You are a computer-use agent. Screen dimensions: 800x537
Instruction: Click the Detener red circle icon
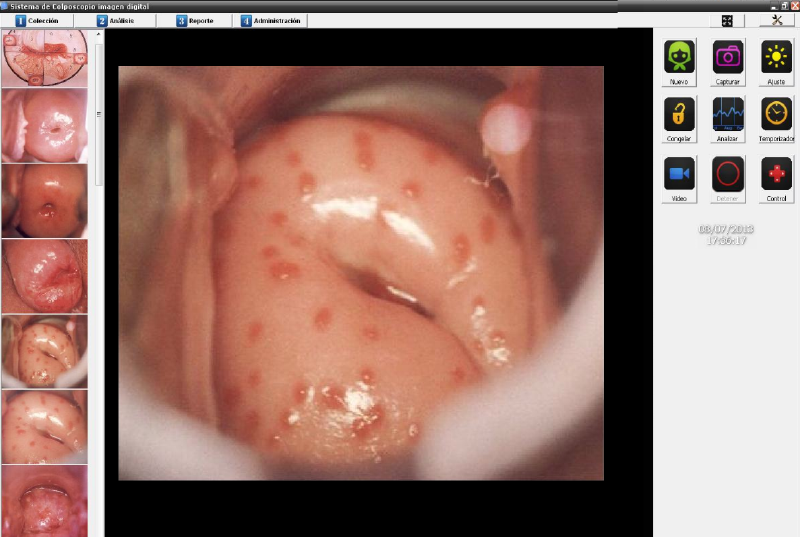[x=728, y=174]
